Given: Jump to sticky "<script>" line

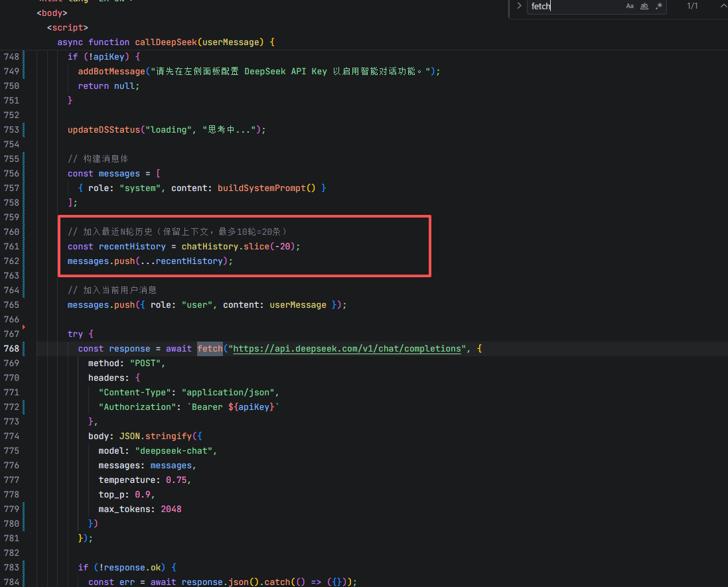Looking at the screenshot, I should point(67,27).
